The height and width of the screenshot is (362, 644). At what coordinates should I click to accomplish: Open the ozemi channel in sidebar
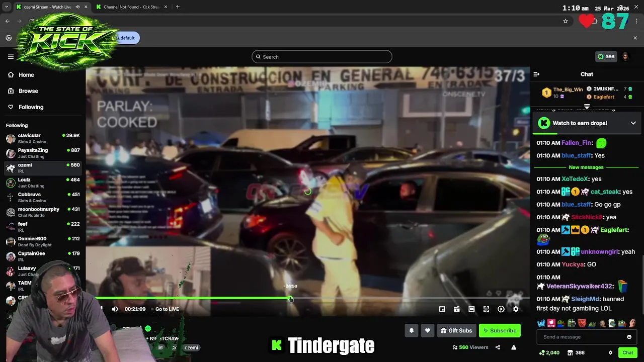coord(43,167)
